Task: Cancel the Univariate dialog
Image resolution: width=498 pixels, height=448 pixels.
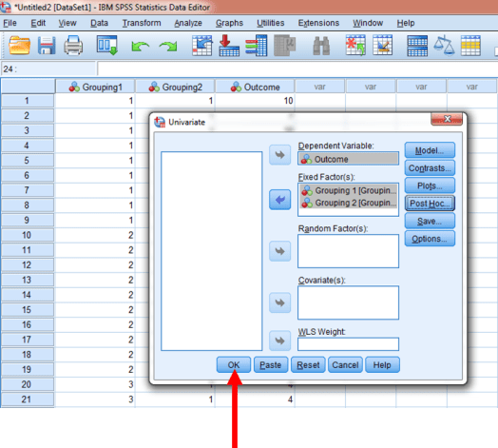Action: (x=345, y=364)
